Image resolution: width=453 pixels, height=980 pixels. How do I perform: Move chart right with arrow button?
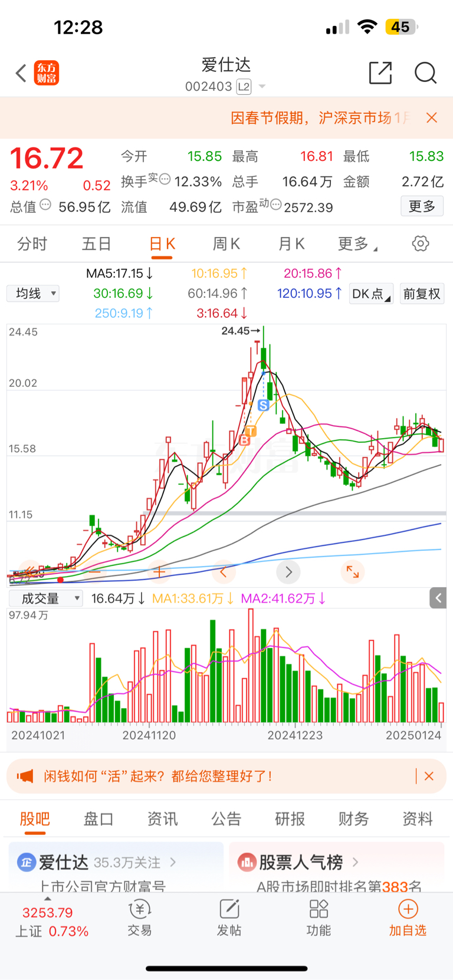[x=288, y=571]
